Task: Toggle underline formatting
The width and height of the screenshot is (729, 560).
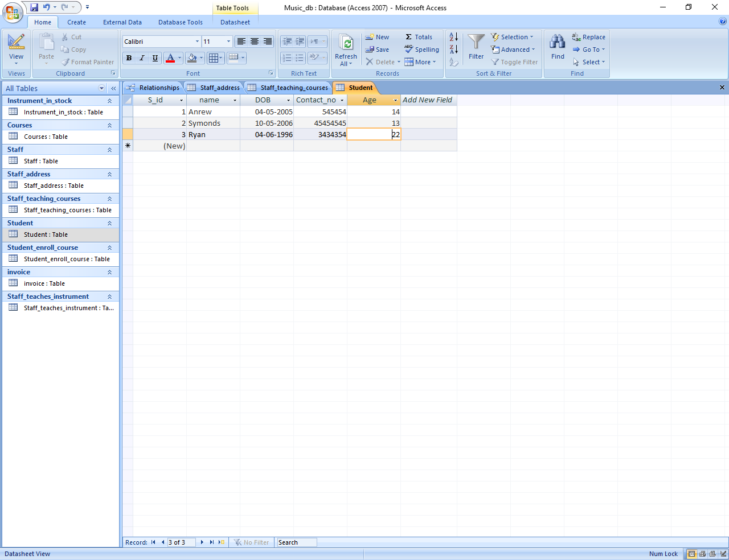Action: click(x=155, y=58)
